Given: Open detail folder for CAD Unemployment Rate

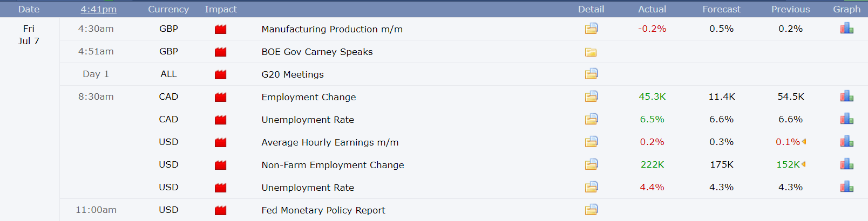Looking at the screenshot, I should 591,119.
